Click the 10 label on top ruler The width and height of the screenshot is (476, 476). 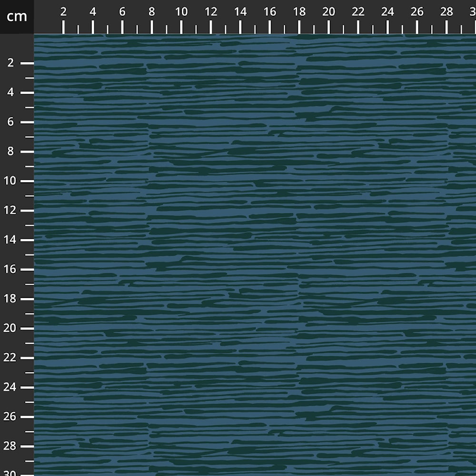pyautogui.click(x=181, y=12)
